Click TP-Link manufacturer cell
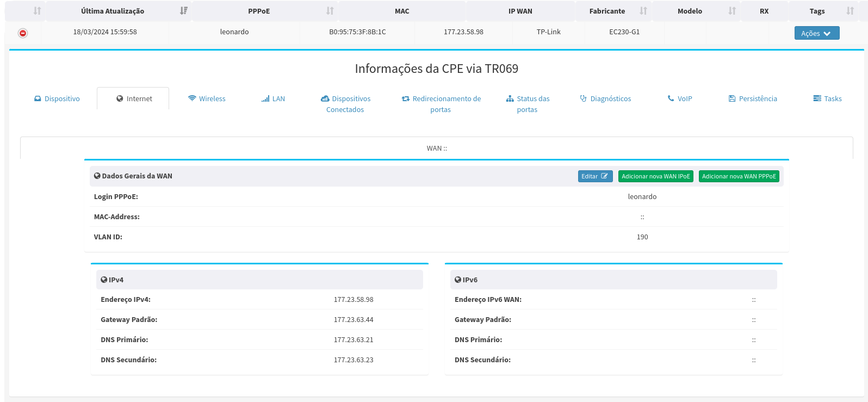Viewport: 868px width, 402px height. click(x=549, y=32)
